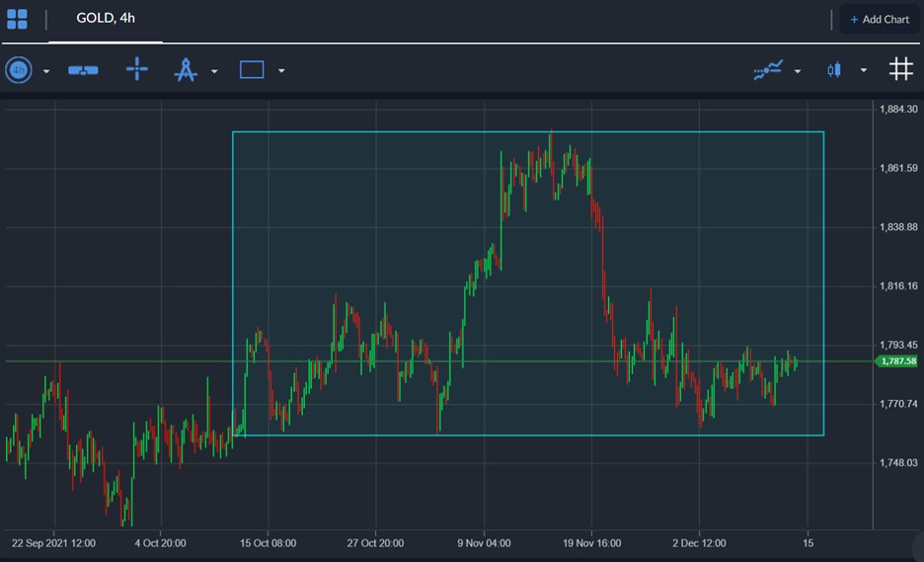924x562 pixels.
Task: Open the shape tools dropdown arrow
Action: 281,71
